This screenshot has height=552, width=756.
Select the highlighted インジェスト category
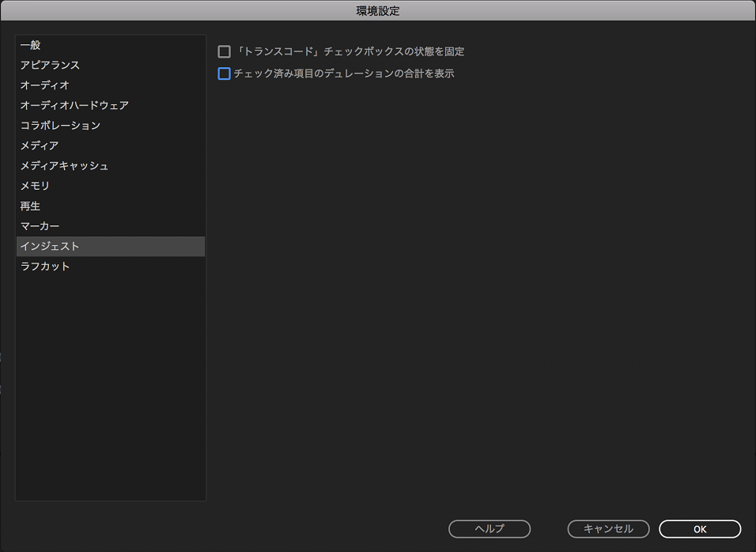click(x=50, y=247)
